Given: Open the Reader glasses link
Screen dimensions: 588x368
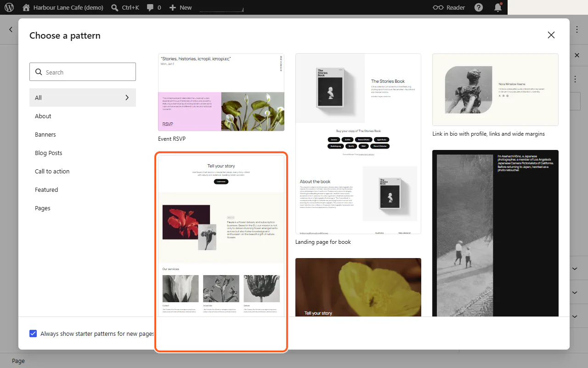Looking at the screenshot, I should [449, 7].
